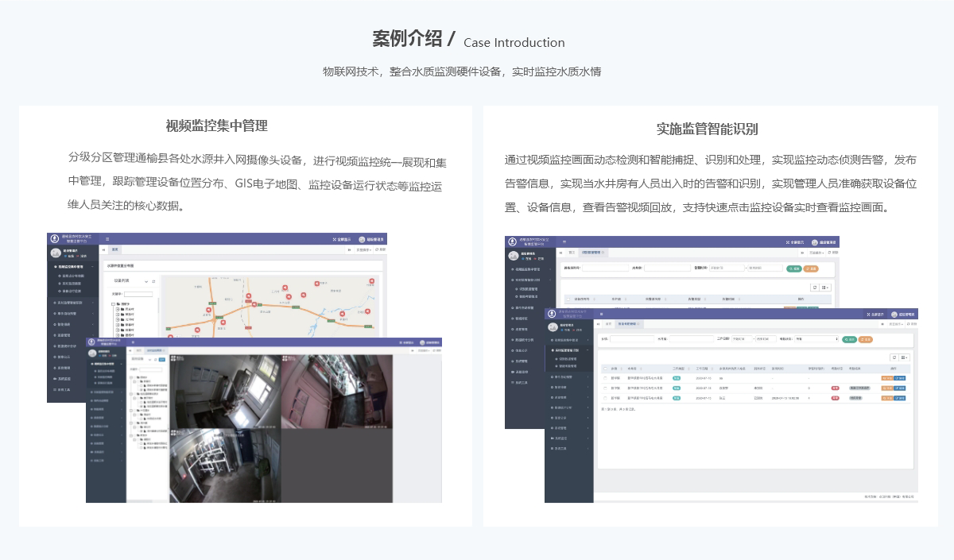Click 实施监管智能识别 card heading
Viewport: 954px width, 560px height.
click(x=707, y=129)
